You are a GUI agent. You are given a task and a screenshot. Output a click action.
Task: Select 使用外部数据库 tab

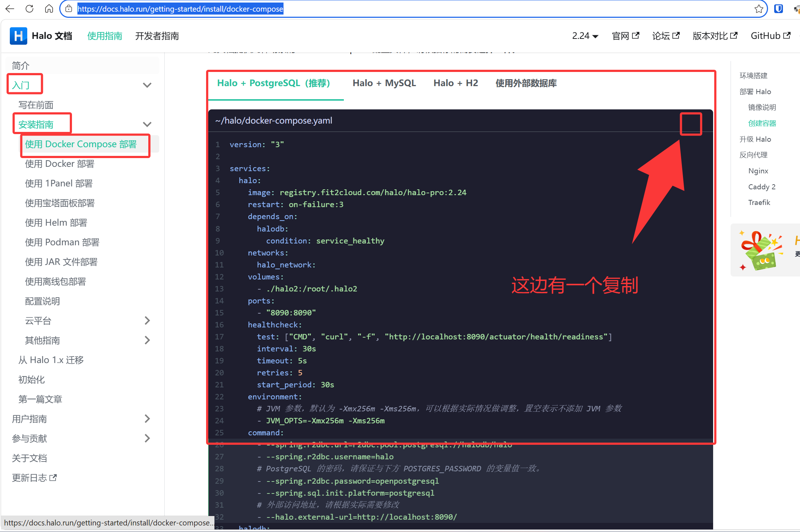526,83
